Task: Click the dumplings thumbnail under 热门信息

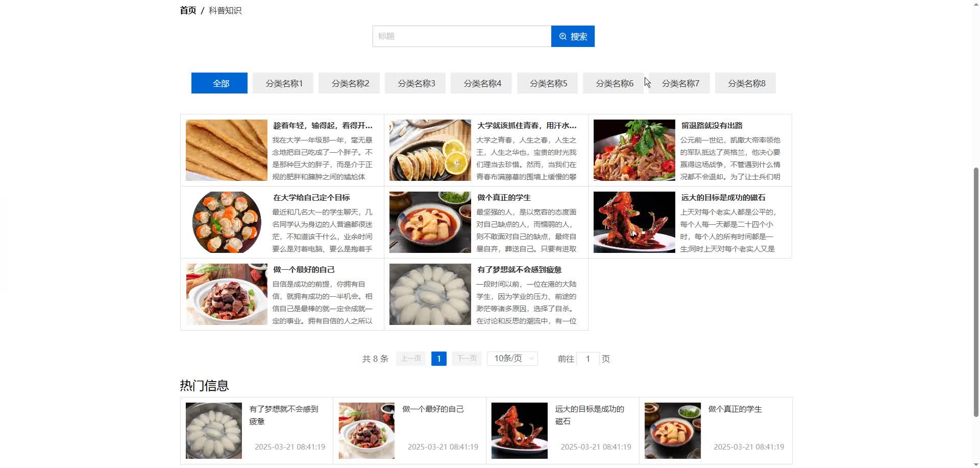Action: click(213, 430)
